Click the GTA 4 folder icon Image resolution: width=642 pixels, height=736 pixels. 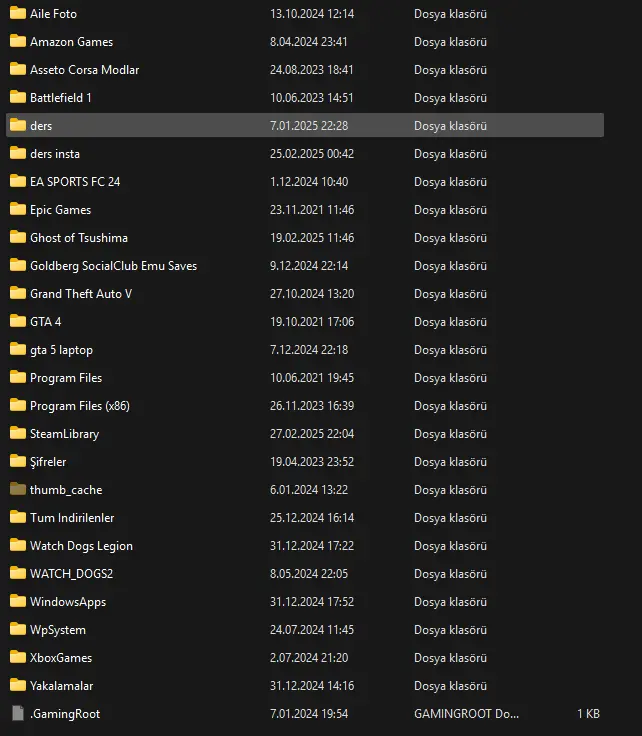click(x=18, y=322)
